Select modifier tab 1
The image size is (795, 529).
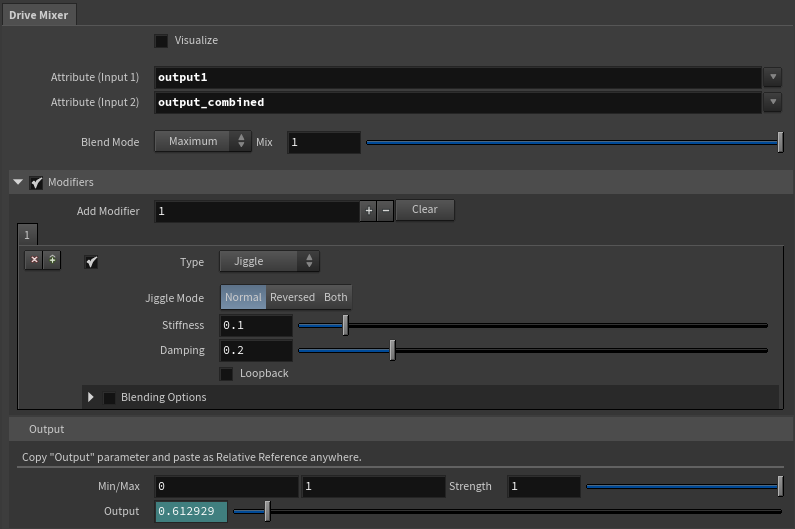tap(27, 235)
